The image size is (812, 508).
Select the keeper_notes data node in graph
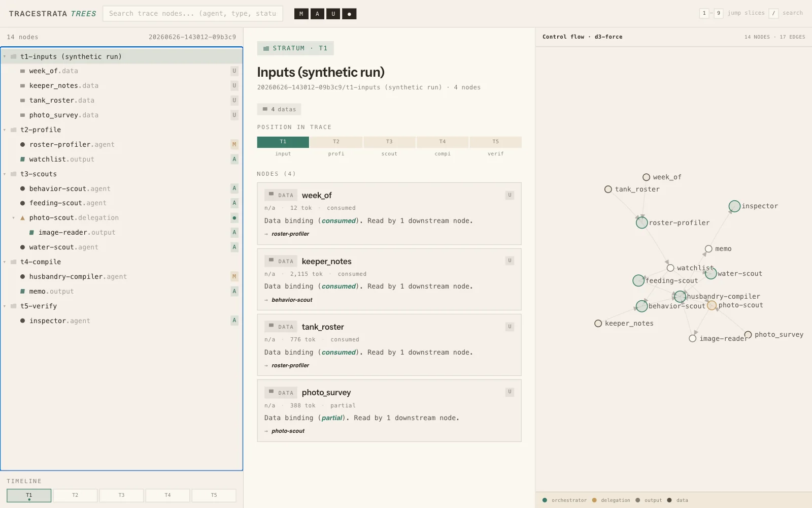pyautogui.click(x=598, y=324)
